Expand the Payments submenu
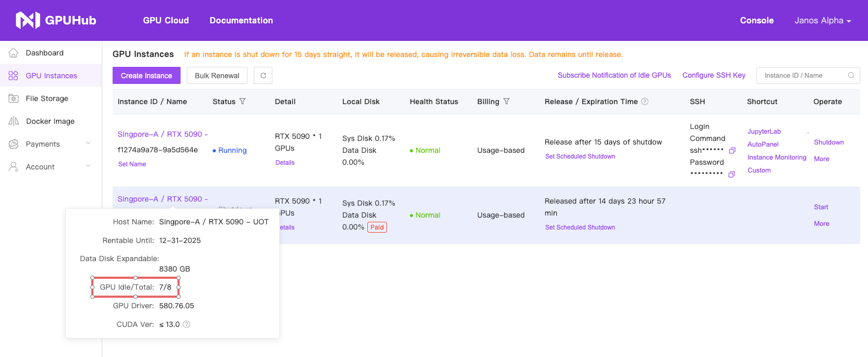This screenshot has width=868, height=357. click(x=88, y=144)
